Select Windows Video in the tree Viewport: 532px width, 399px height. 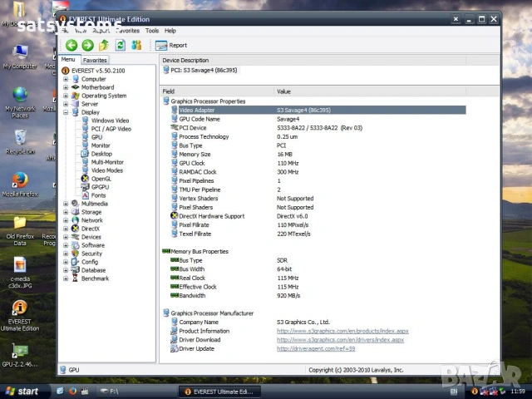(110, 121)
